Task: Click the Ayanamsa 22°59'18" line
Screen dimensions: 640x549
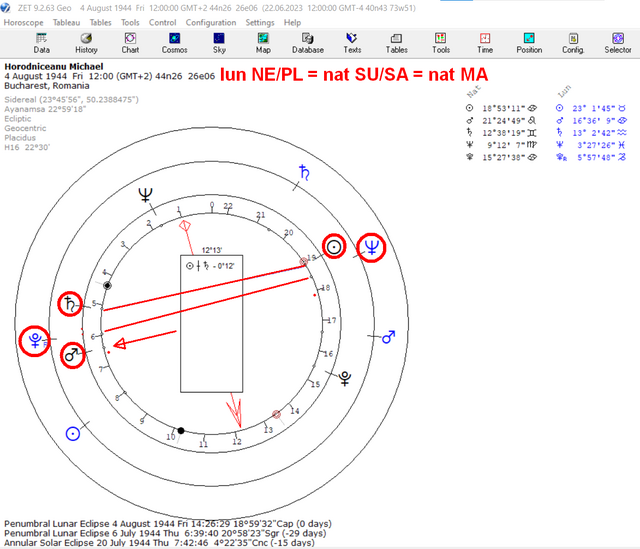Action: (x=45, y=109)
